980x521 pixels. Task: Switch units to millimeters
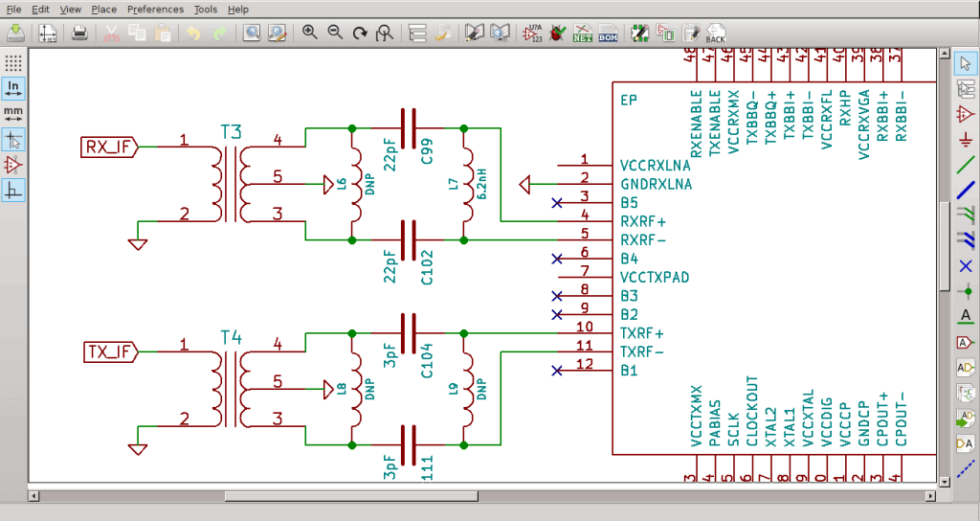coord(13,114)
